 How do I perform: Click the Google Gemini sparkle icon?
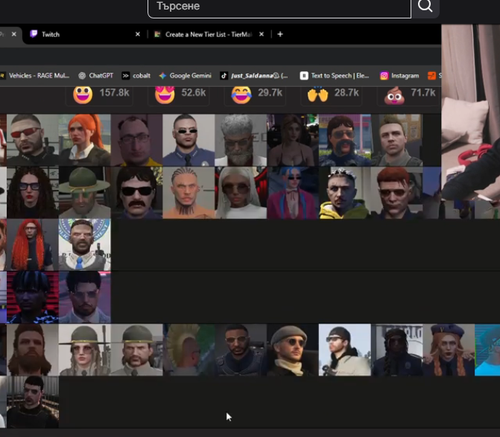click(x=162, y=76)
